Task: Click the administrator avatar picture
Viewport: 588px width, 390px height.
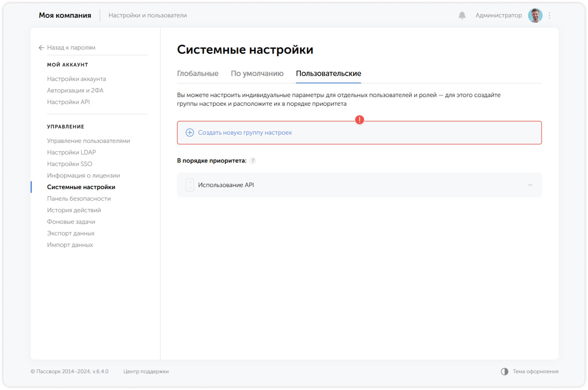Action: coord(535,15)
